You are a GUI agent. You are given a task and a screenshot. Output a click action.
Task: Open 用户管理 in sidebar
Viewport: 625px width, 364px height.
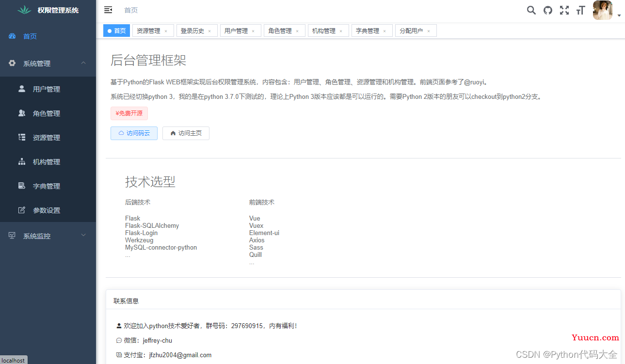(x=48, y=89)
